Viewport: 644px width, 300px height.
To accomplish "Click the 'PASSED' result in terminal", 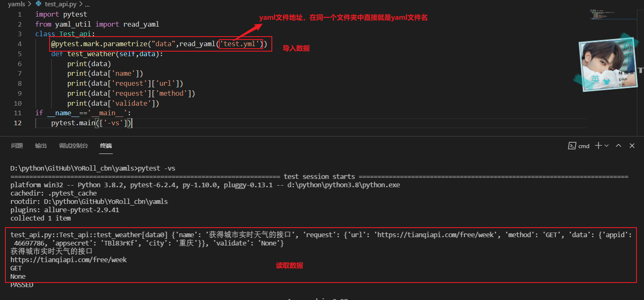I will pyautogui.click(x=22, y=285).
